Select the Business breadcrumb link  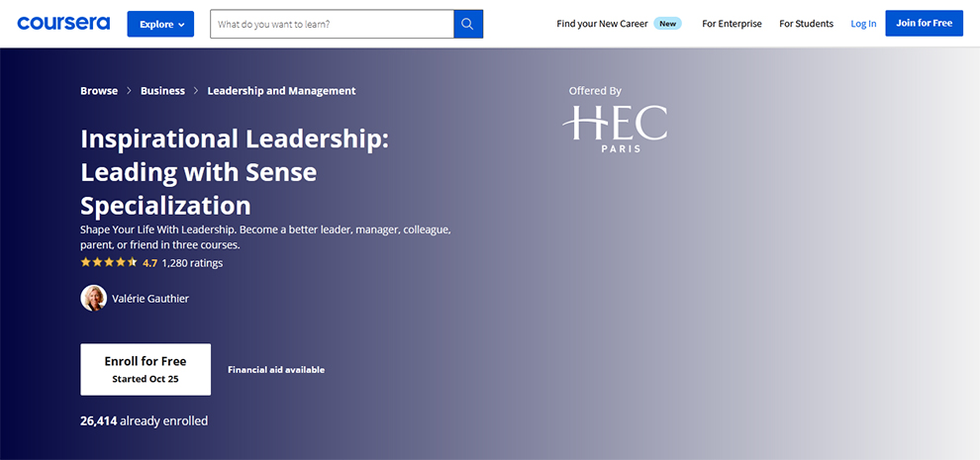[x=162, y=91]
